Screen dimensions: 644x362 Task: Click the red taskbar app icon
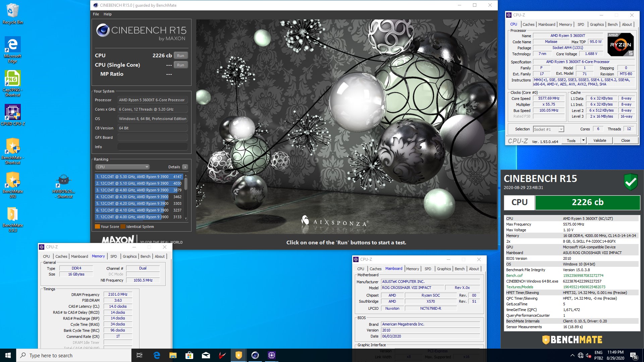pyautogui.click(x=222, y=355)
